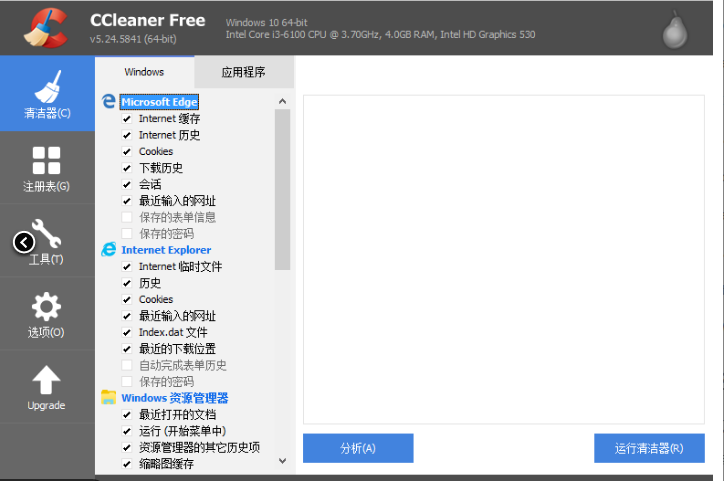The width and height of the screenshot is (724, 481).
Task: Open the 清洁器(C) cleaner section
Action: (47, 94)
